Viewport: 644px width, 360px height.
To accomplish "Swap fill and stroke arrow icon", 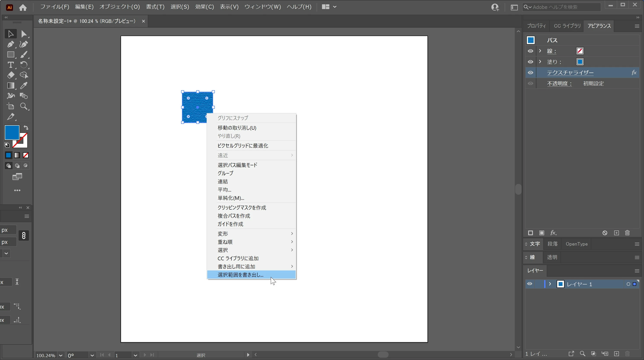I will click(x=26, y=128).
